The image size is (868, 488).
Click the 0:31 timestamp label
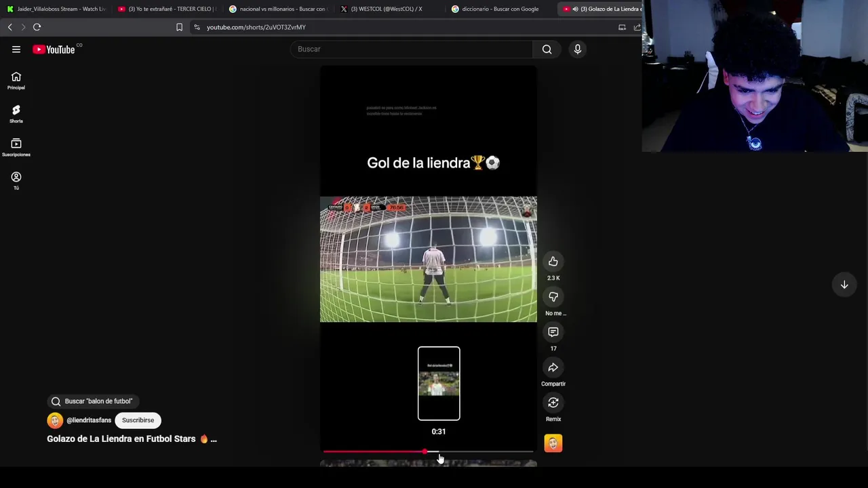(439, 432)
